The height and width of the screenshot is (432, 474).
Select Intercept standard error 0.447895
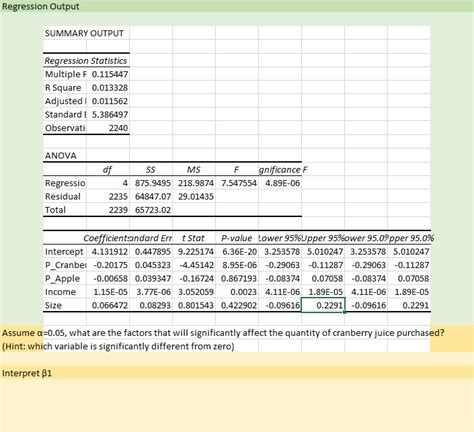(153, 251)
